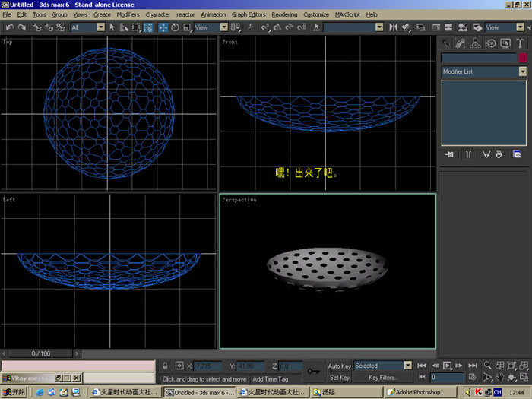Choose the Select Object arrow tool
The width and height of the screenshot is (532, 399).
pyautogui.click(x=112, y=27)
